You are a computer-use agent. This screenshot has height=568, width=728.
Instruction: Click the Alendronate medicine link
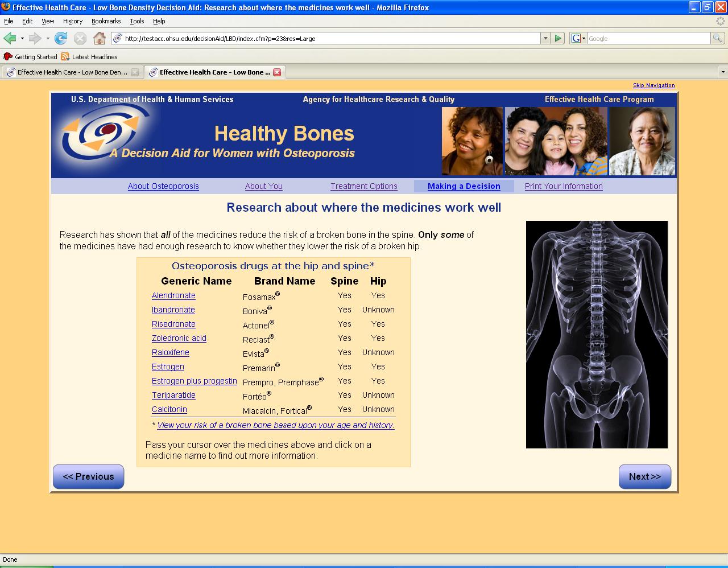(173, 295)
